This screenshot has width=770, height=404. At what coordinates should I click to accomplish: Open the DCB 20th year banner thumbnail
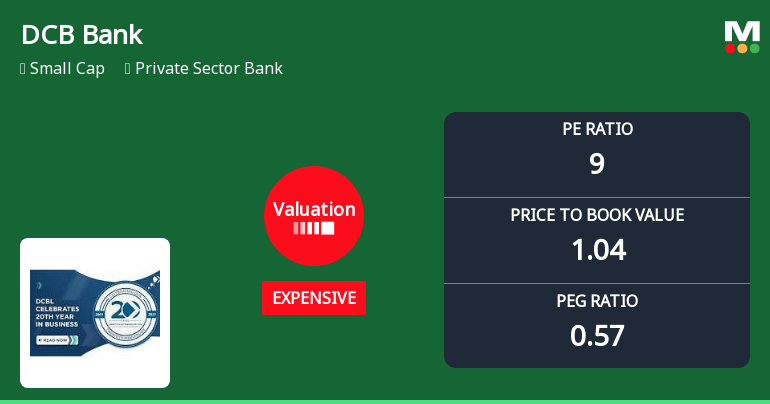coord(95,312)
